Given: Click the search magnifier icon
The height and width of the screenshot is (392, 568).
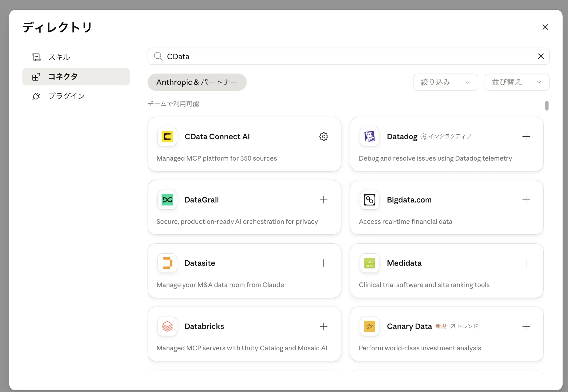Looking at the screenshot, I should (158, 56).
